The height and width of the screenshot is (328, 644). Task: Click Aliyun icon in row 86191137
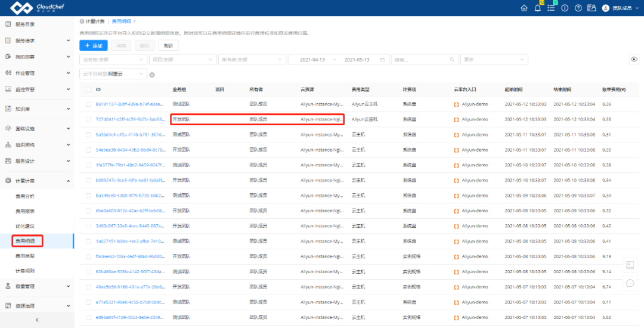[456, 104]
